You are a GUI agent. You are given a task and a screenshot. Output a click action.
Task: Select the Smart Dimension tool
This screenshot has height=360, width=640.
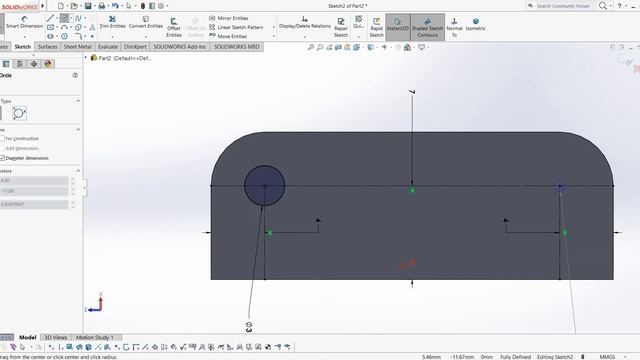24,22
